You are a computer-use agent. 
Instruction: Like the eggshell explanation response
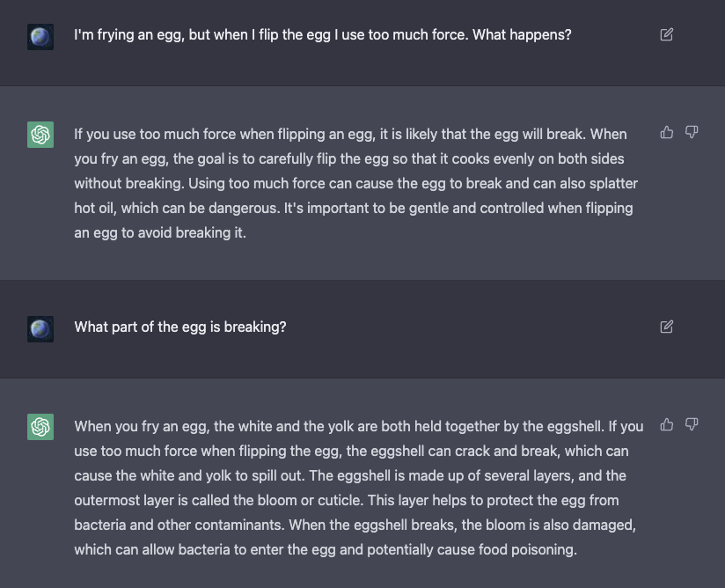666,424
